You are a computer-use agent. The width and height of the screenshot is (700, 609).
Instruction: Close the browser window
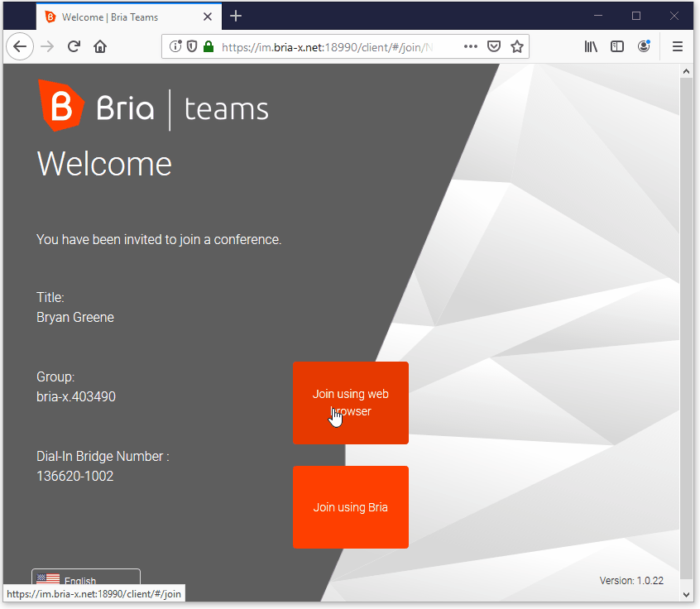(674, 16)
